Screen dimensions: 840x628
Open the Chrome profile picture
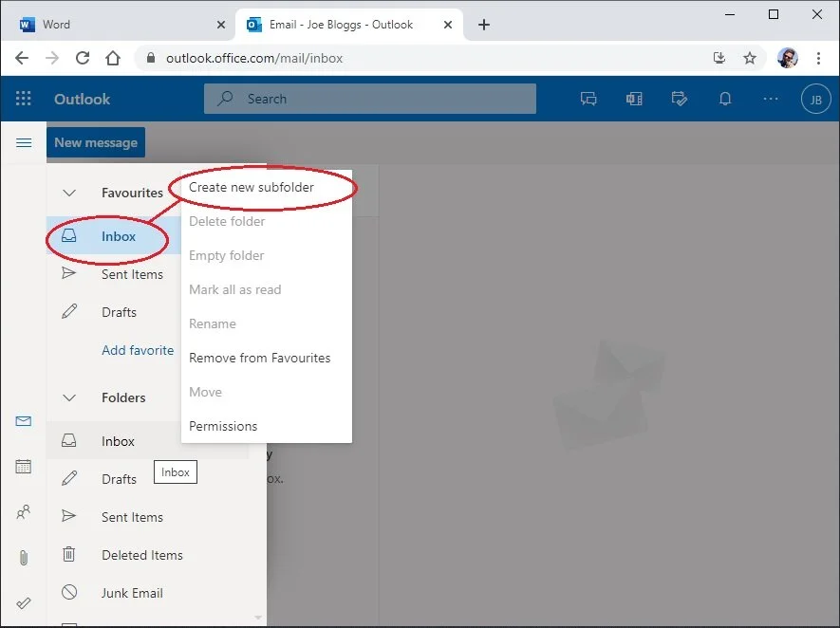pos(788,58)
